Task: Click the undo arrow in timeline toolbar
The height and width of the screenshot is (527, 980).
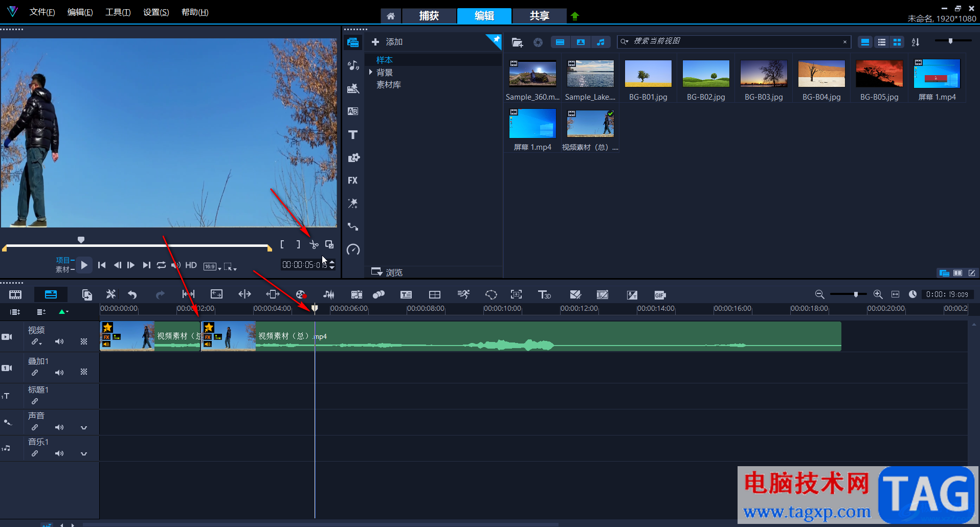Action: coord(132,294)
